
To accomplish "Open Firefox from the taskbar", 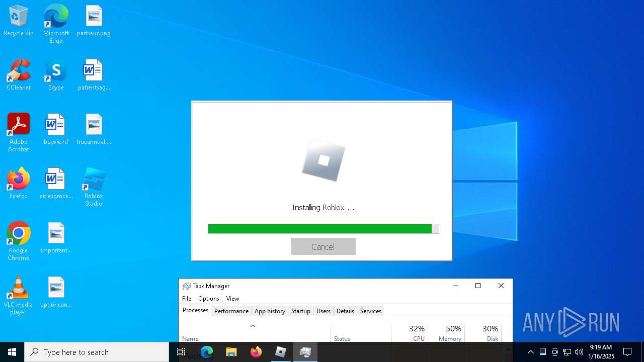I will pyautogui.click(x=256, y=352).
